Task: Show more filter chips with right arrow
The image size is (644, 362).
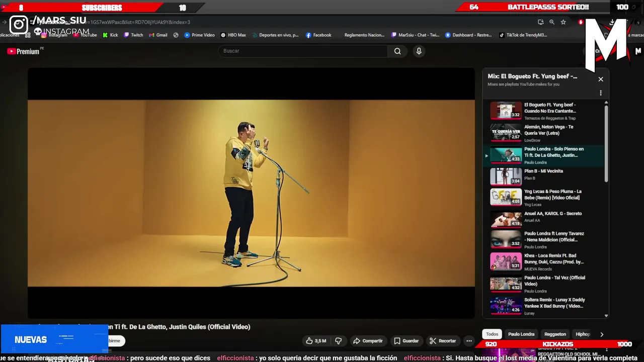Action: (602, 334)
